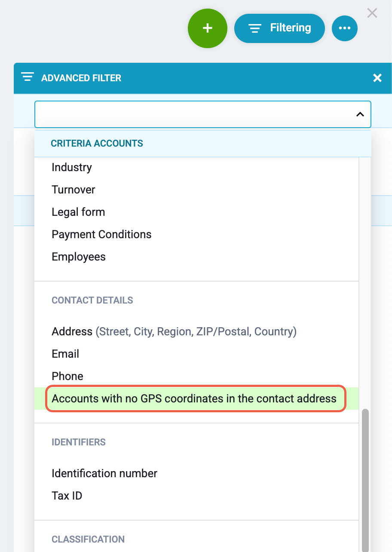Select Identification number criterion
This screenshot has height=552, width=392.
104,473
